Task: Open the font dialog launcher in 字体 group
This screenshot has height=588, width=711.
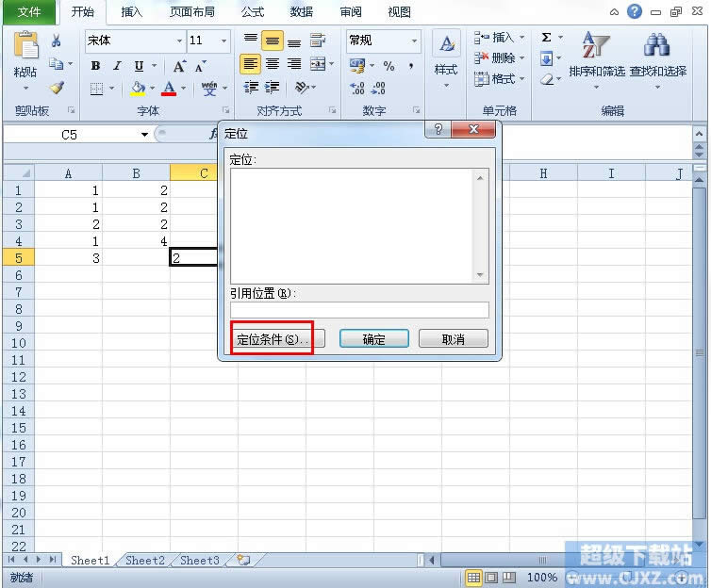Action: [x=225, y=110]
